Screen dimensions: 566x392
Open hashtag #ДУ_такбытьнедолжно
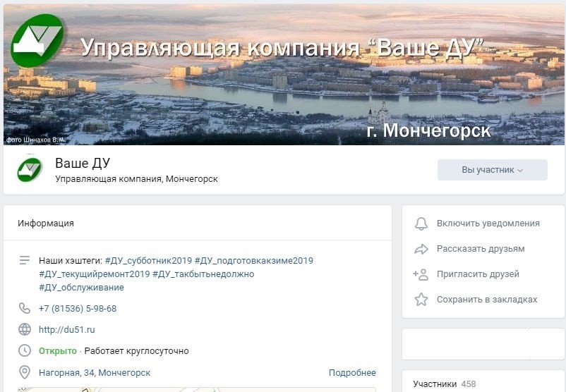tap(203, 274)
